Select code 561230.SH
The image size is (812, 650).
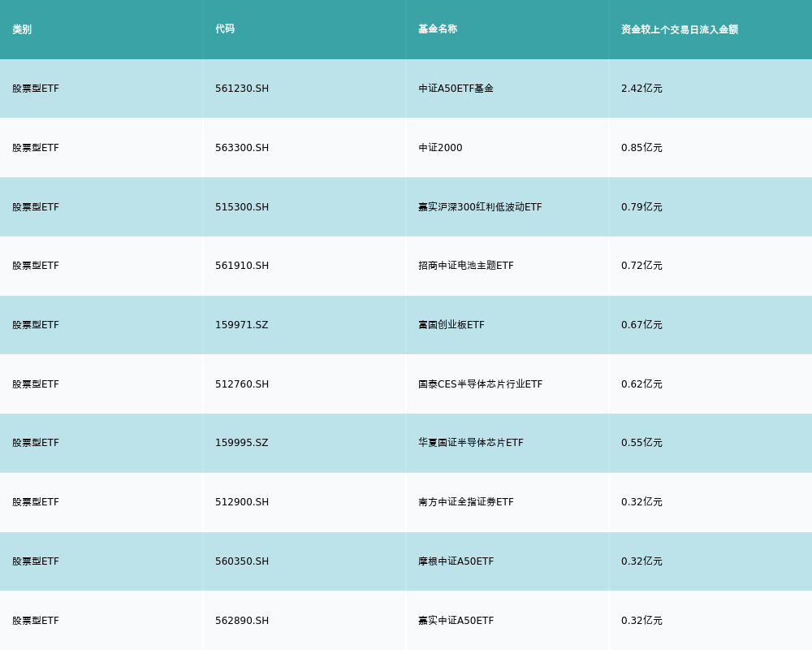coord(242,89)
